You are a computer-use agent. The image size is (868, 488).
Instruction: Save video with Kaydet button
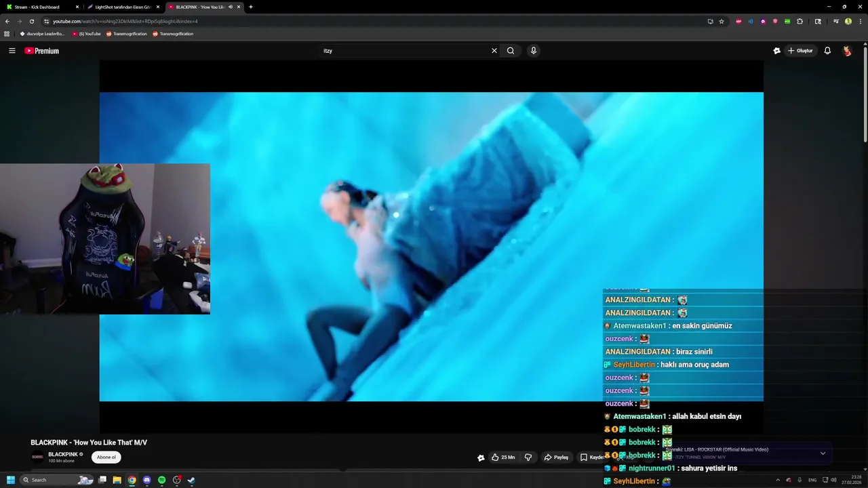pos(591,457)
